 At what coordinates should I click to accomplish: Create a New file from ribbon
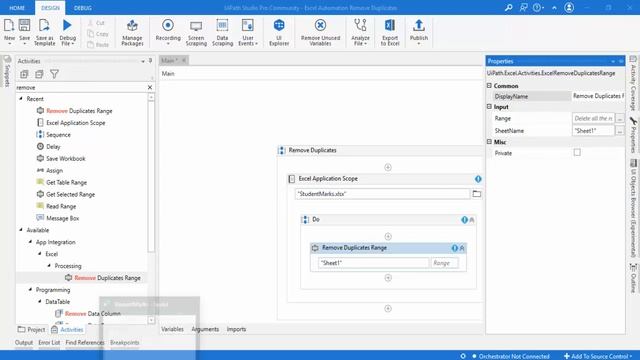9,31
